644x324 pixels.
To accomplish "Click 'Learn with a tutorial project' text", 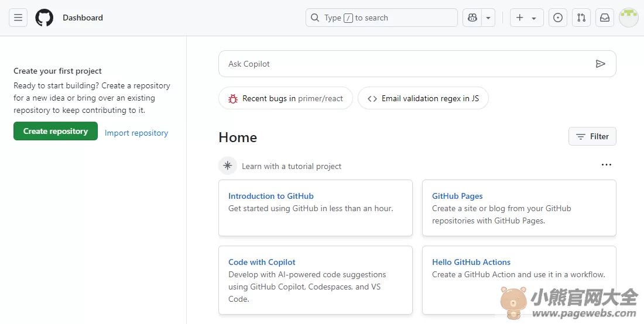I will click(292, 166).
